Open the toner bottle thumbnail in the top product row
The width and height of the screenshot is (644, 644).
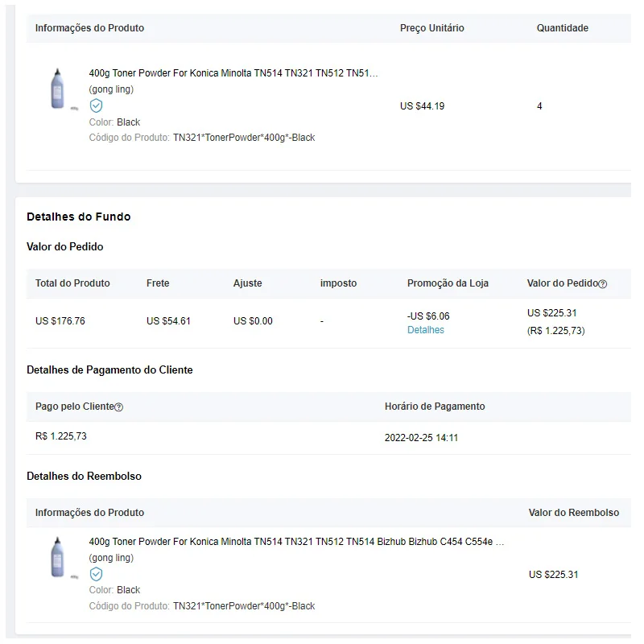57,89
